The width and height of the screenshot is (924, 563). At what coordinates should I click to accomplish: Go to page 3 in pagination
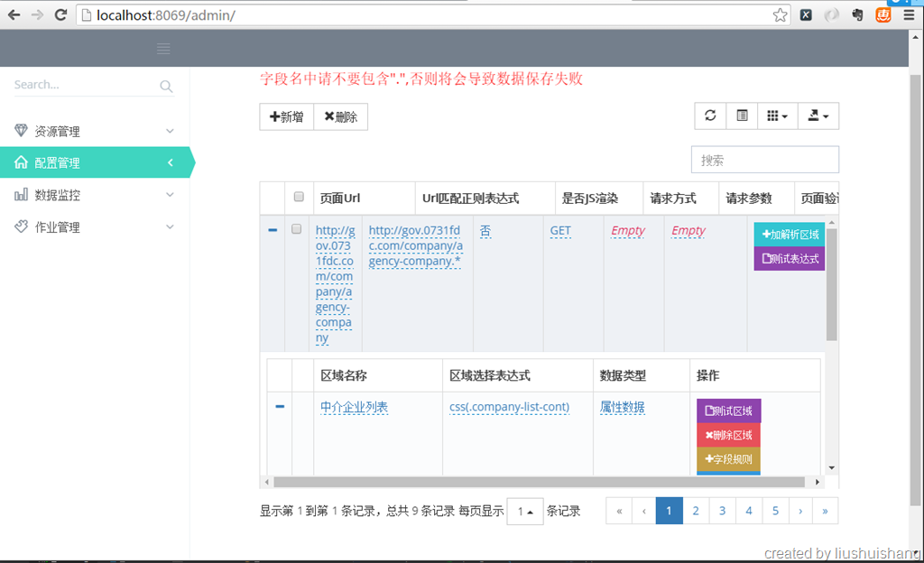click(x=722, y=511)
